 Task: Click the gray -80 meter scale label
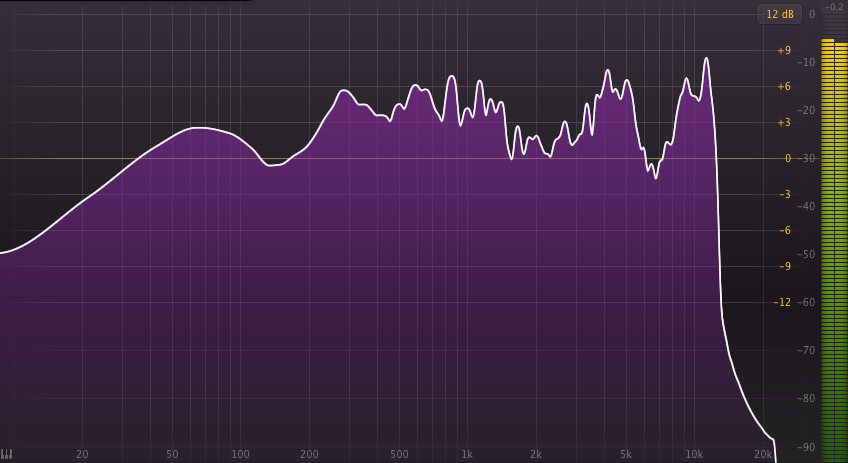point(806,399)
